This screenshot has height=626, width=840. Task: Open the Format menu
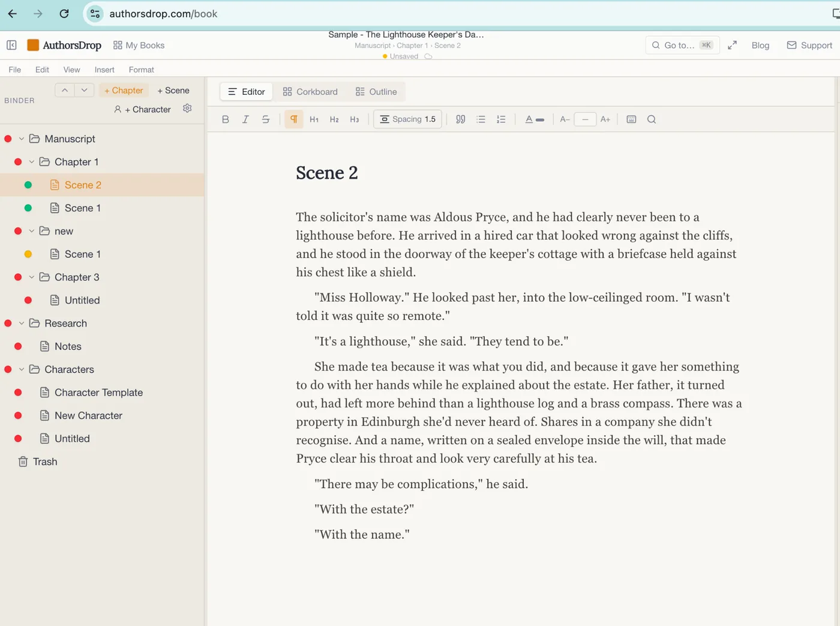pyautogui.click(x=142, y=70)
